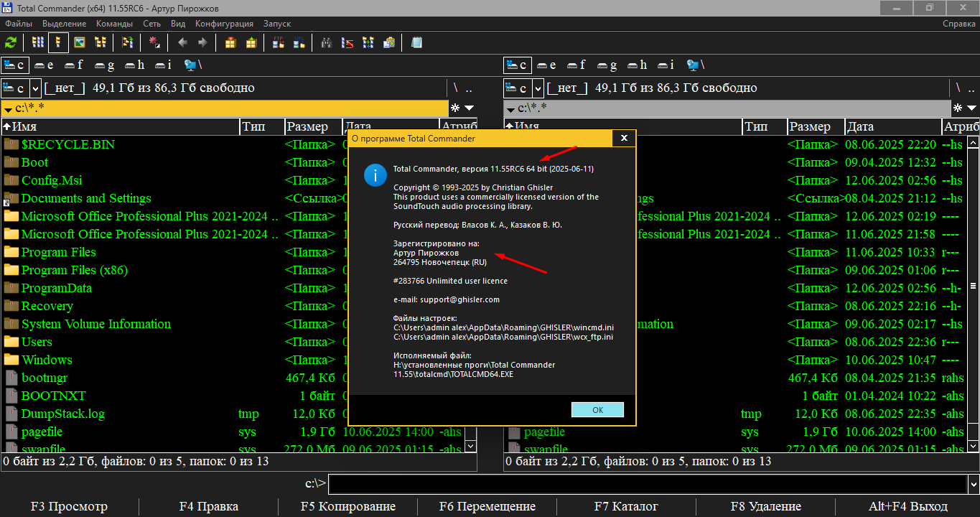Click the F3 Просмотр button

click(69, 506)
